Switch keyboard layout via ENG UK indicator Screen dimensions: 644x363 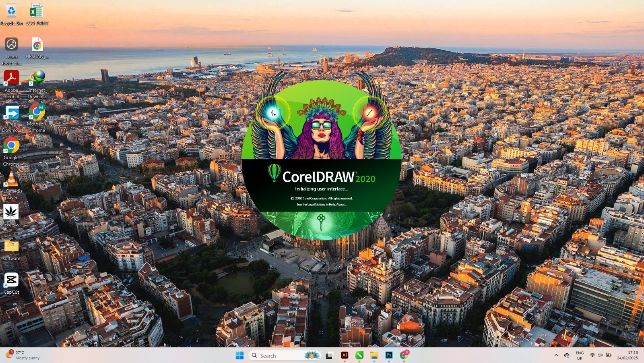coord(580,355)
